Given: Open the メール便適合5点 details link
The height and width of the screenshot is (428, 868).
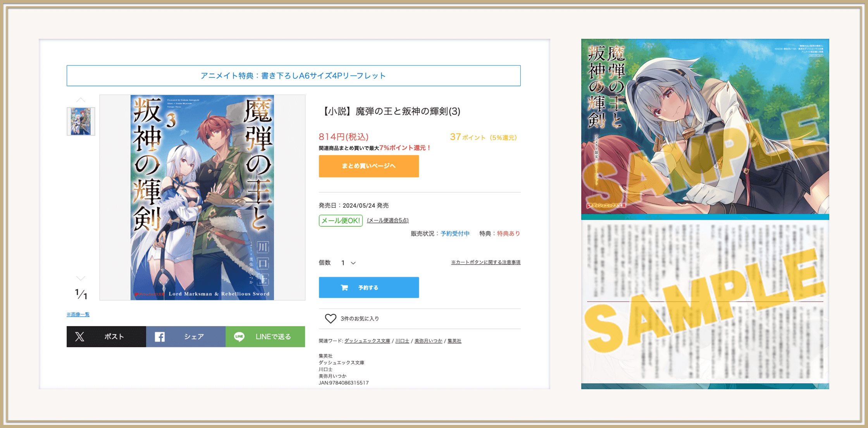Looking at the screenshot, I should click(387, 220).
